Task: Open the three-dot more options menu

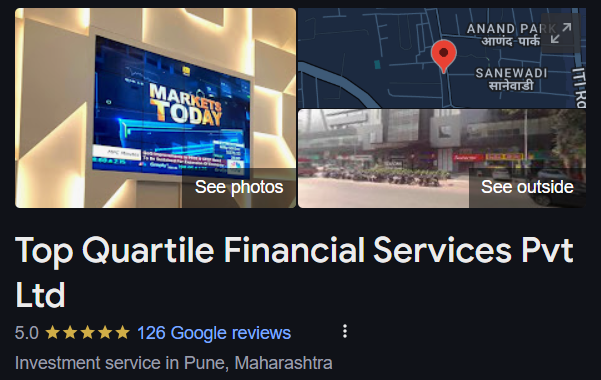Action: 345,331
